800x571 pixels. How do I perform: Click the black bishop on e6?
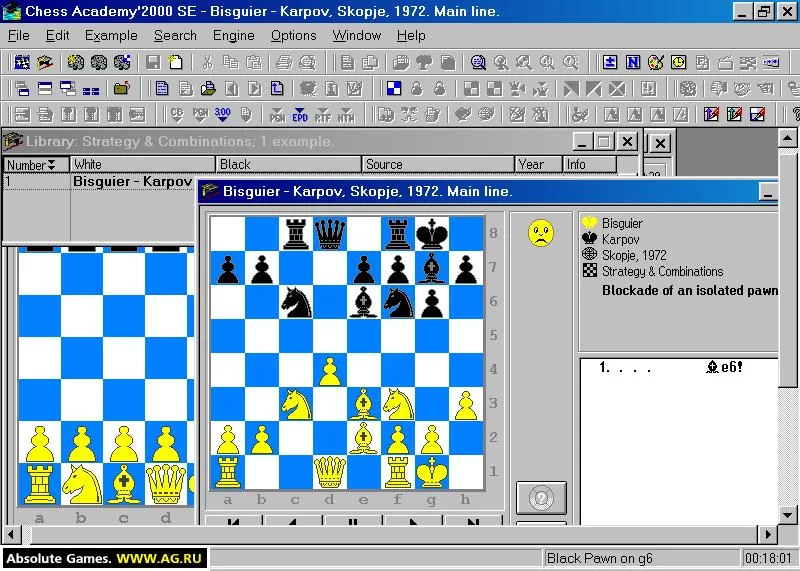(363, 302)
